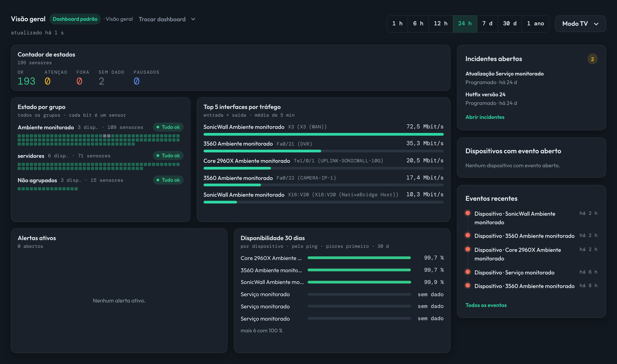The height and width of the screenshot is (364, 617).
Task: Open event Dispositivo · Serviço monitorado
Action: click(x=514, y=273)
